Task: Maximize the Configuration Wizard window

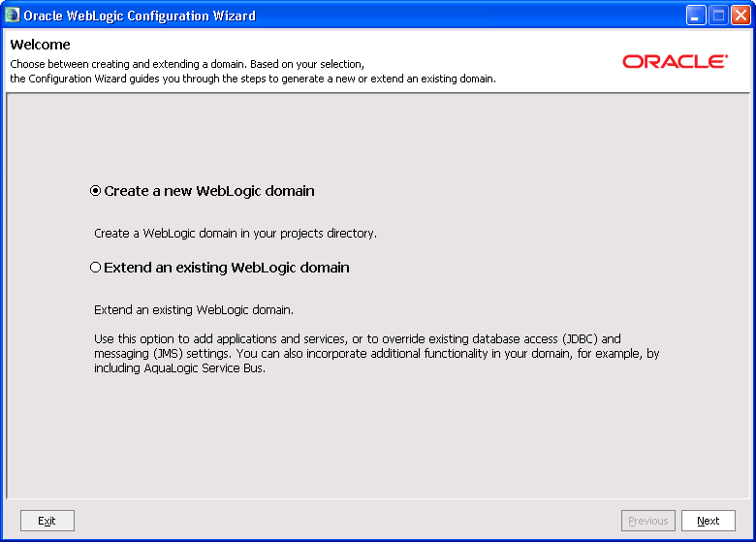Action: click(718, 16)
